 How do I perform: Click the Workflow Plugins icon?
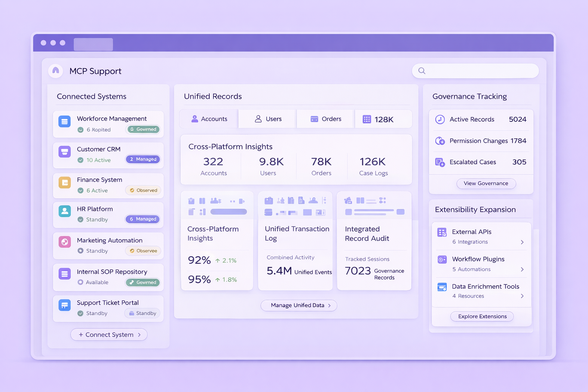442,260
